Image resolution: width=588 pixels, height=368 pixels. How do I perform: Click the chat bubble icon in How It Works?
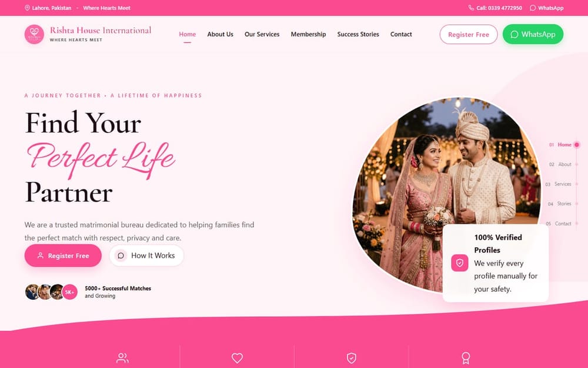121,256
